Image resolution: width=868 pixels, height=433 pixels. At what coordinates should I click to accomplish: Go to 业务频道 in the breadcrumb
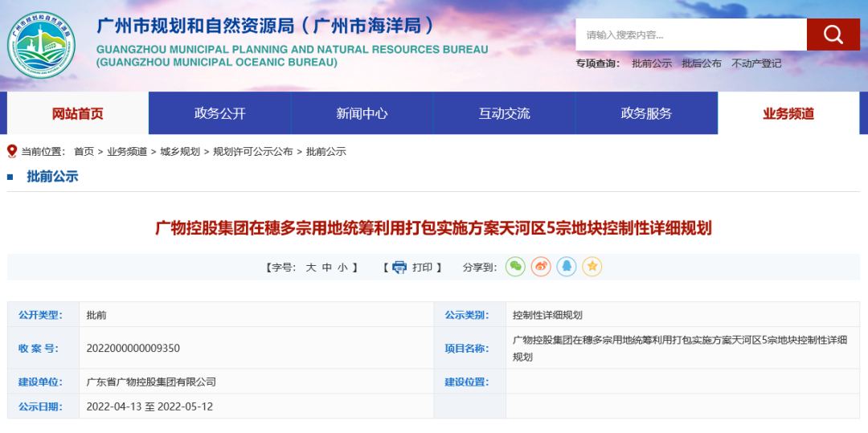(x=127, y=152)
